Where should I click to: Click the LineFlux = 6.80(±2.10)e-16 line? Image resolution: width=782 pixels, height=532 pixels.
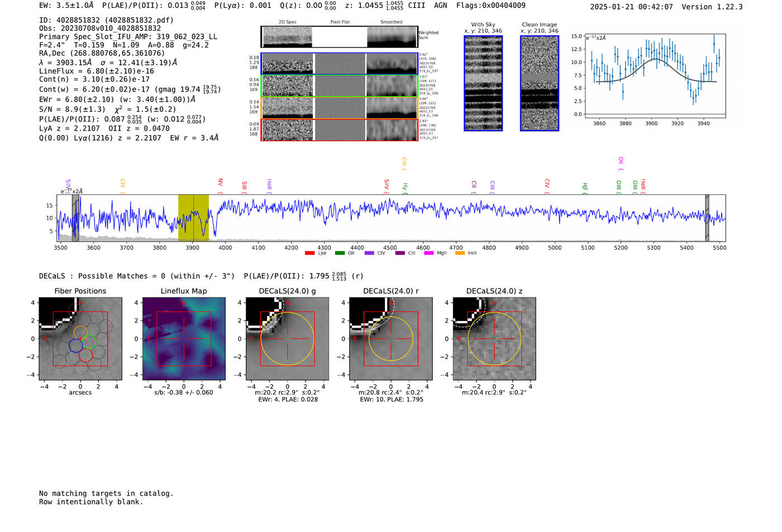pos(97,71)
